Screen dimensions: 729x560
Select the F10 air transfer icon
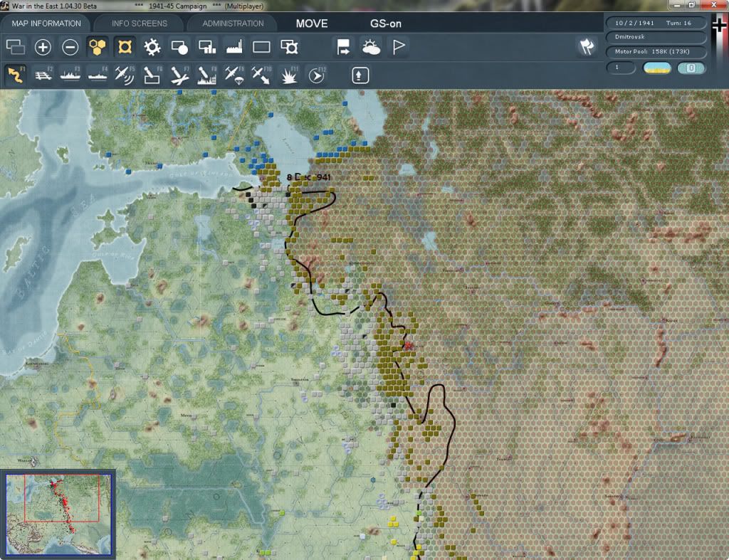pos(261,75)
